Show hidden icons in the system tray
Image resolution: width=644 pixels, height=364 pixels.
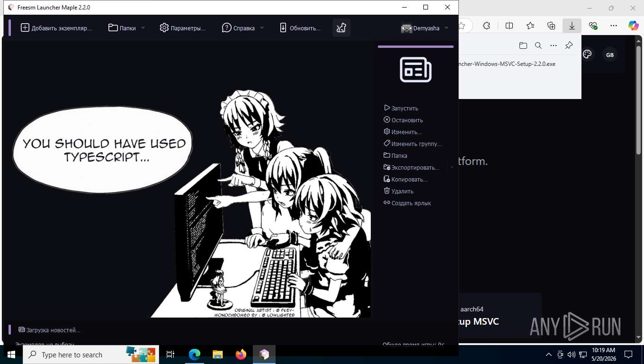[549, 355]
